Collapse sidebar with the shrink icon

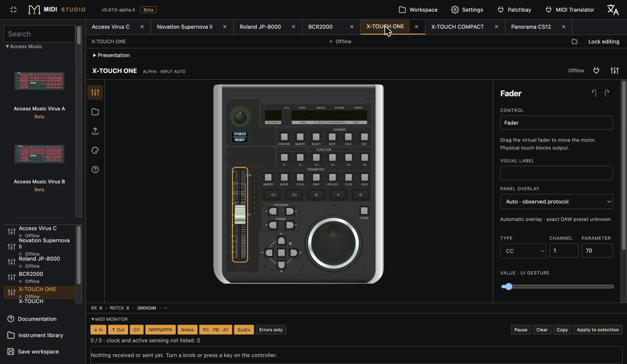[13, 9]
